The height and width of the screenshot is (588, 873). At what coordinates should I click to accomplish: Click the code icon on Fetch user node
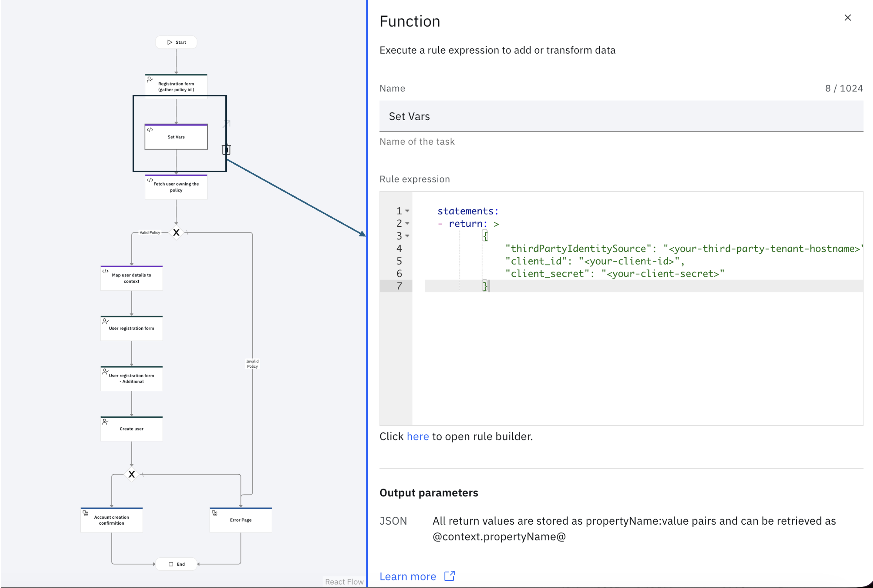(150, 180)
